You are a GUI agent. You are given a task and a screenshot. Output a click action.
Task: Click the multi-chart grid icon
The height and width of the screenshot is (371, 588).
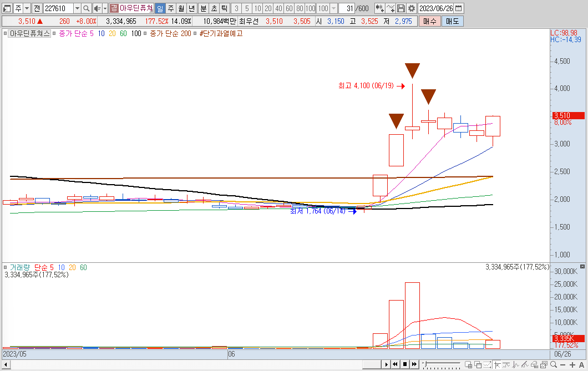pos(468,365)
